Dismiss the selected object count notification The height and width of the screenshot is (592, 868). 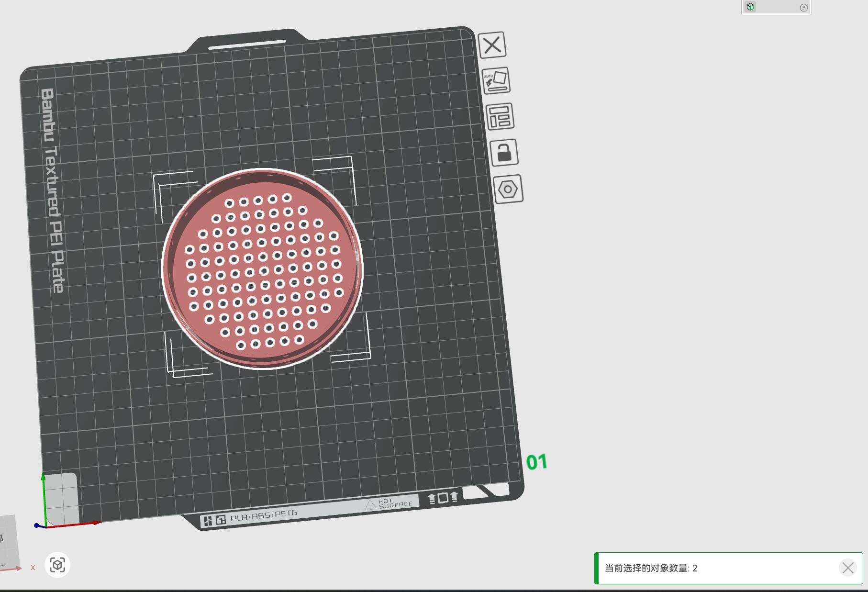click(848, 568)
